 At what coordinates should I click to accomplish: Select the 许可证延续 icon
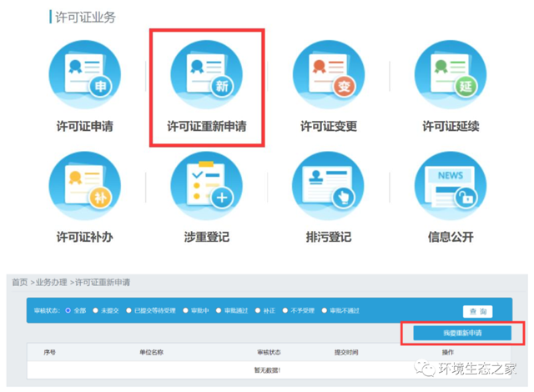pos(451,76)
